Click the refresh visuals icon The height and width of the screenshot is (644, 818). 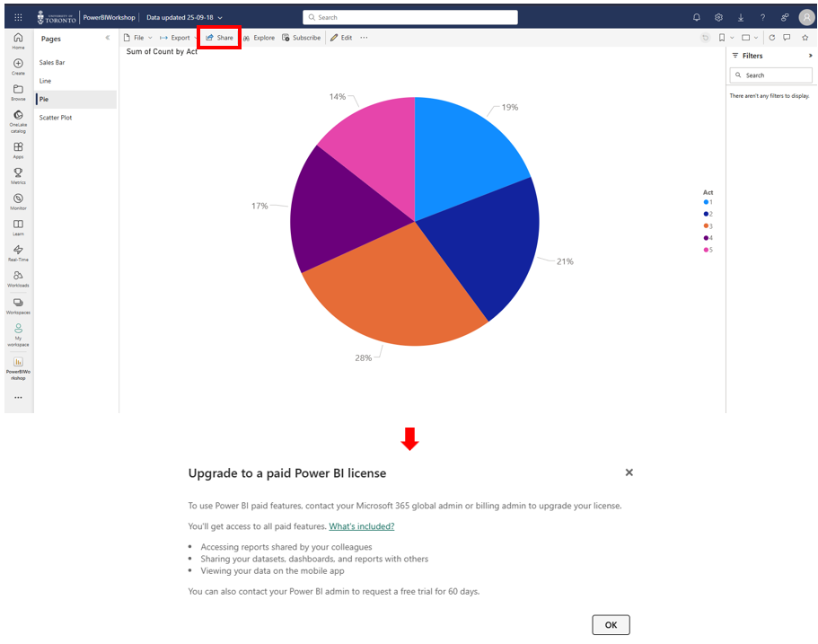pyautogui.click(x=772, y=38)
